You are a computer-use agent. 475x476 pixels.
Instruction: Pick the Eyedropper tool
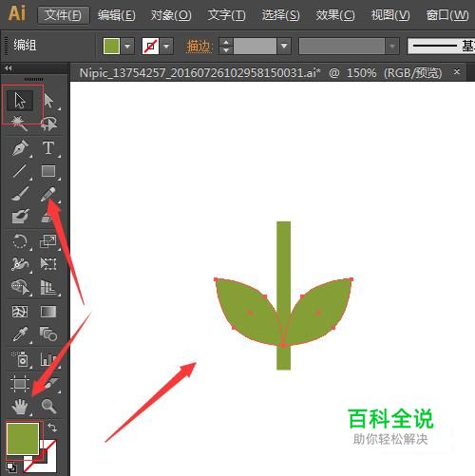pos(20,334)
